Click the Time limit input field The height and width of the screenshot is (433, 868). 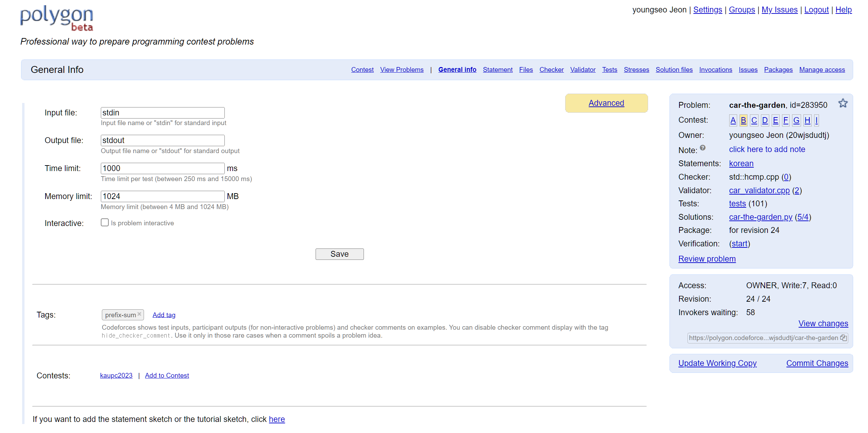click(x=162, y=168)
